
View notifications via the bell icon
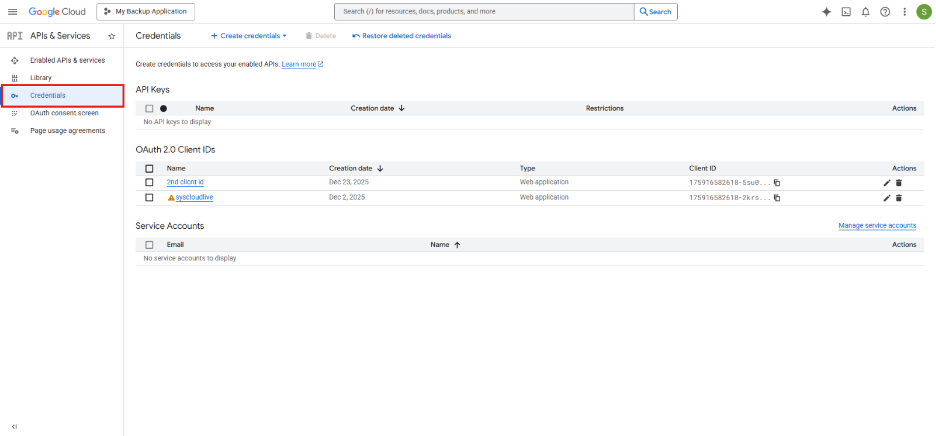[x=865, y=12]
